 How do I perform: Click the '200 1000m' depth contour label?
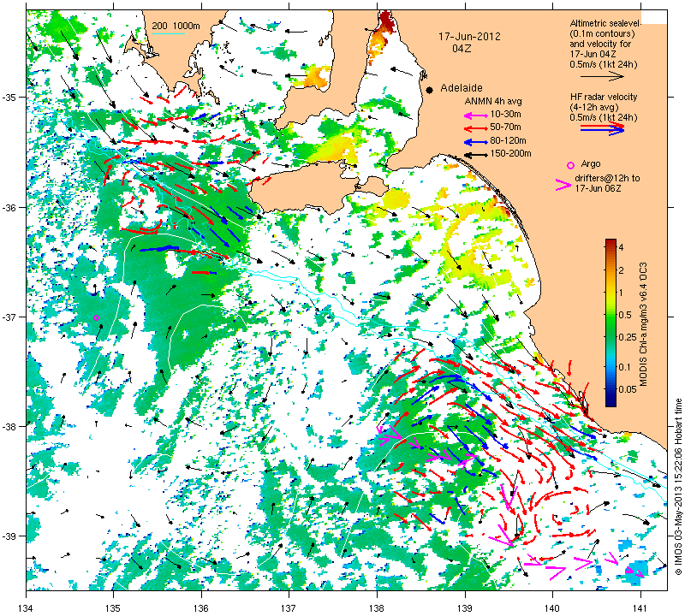176,27
